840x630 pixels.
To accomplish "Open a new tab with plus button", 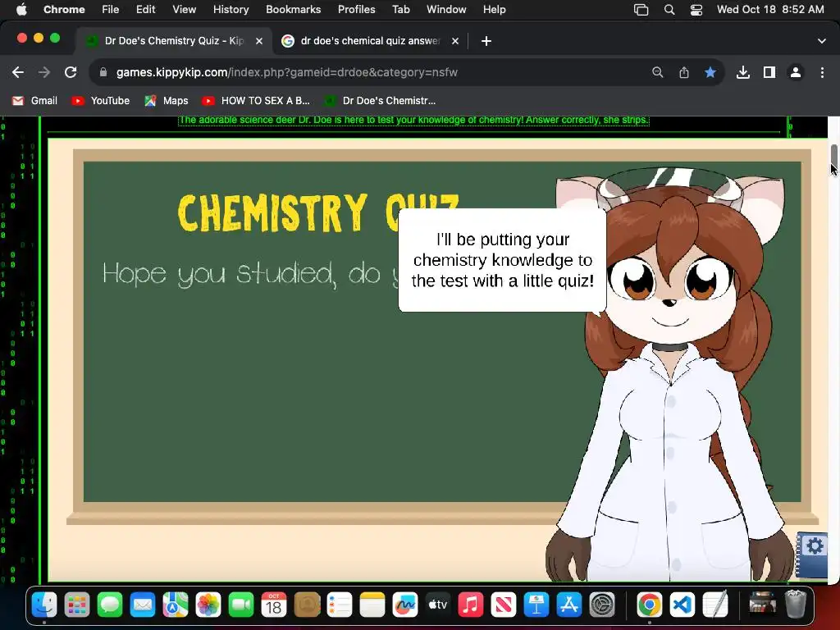I will (x=486, y=41).
